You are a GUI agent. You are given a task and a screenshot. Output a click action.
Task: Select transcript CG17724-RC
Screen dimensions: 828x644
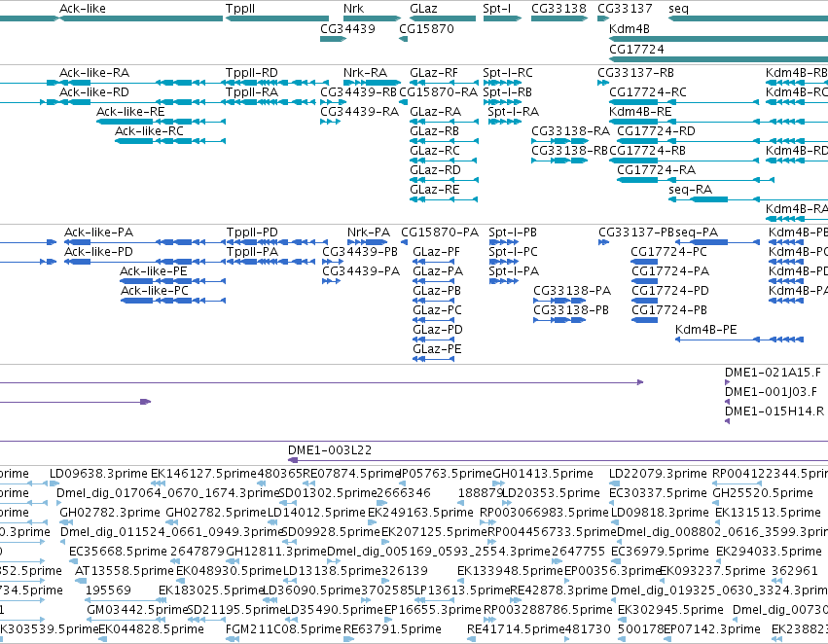coord(648,92)
